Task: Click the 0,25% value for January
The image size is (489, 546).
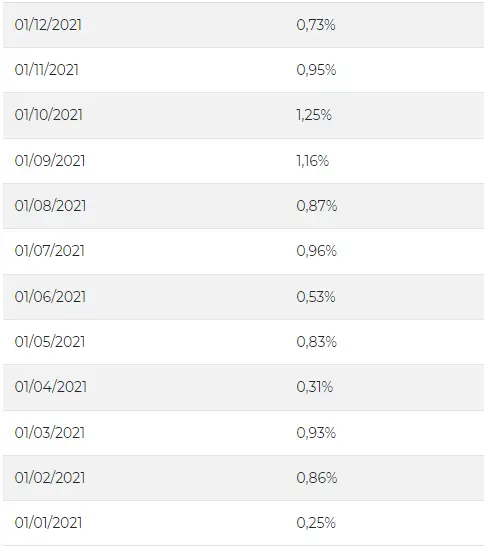Action: point(316,523)
